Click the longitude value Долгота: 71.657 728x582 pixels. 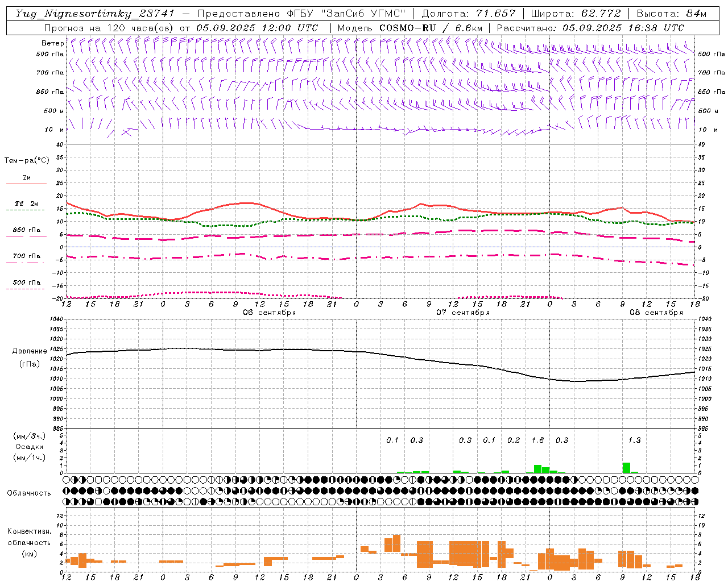coord(469,14)
